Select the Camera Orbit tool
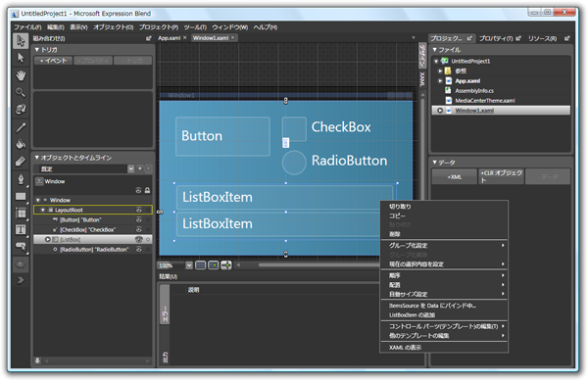This screenshot has width=588, height=381. 21,110
